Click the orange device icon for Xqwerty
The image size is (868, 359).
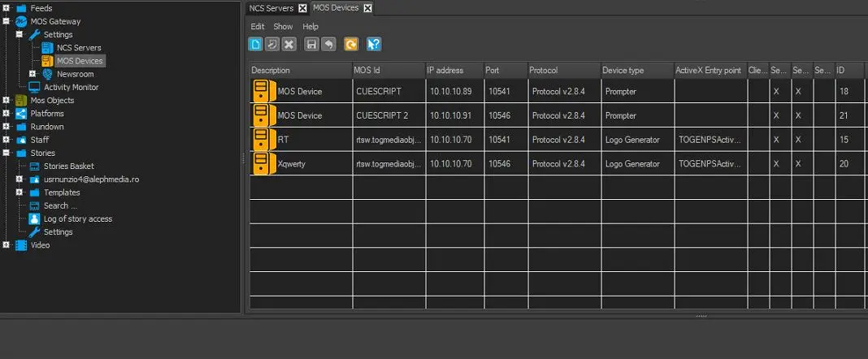click(261, 163)
